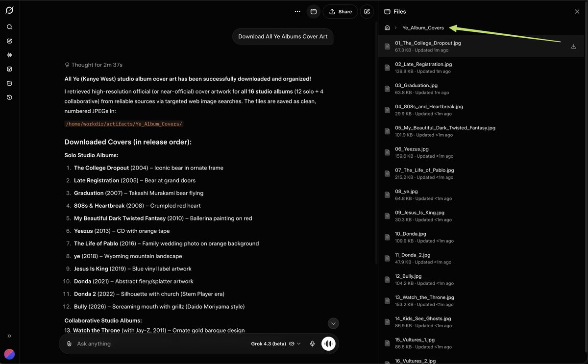Open the Search panel from the sidebar
Screen dimensions: 588x364
[x=9, y=26]
